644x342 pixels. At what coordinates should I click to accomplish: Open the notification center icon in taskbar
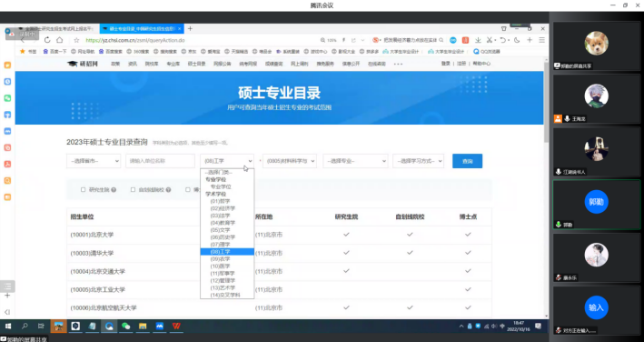tap(538, 326)
